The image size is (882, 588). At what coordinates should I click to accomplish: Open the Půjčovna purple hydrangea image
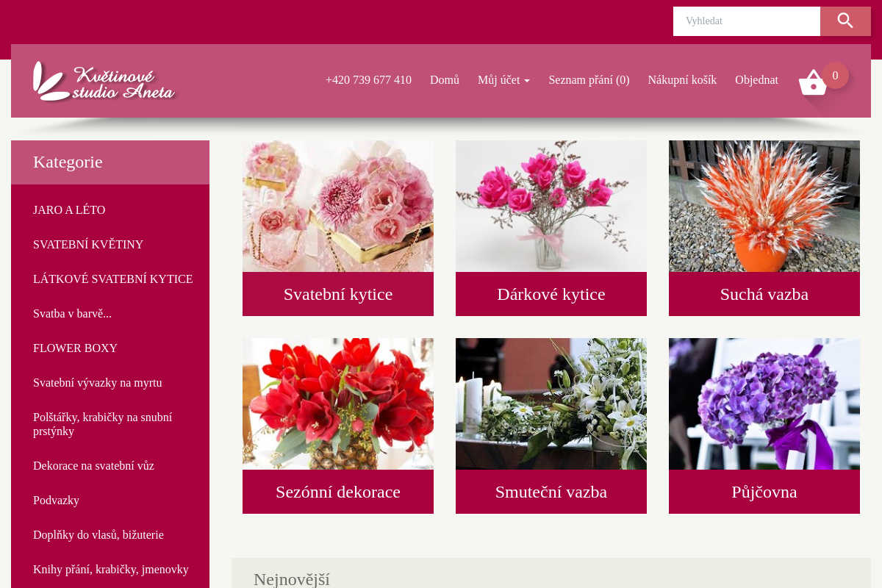[x=764, y=404]
